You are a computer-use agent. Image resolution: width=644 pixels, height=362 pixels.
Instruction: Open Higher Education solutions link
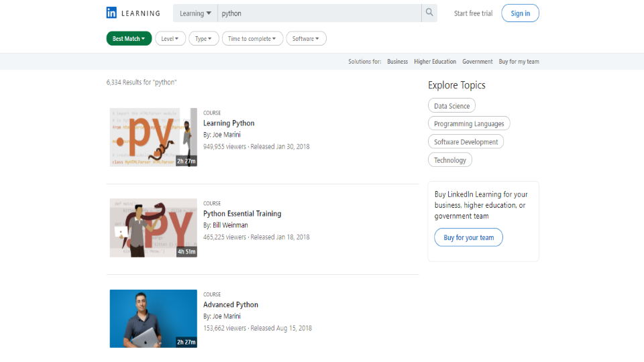click(x=435, y=62)
